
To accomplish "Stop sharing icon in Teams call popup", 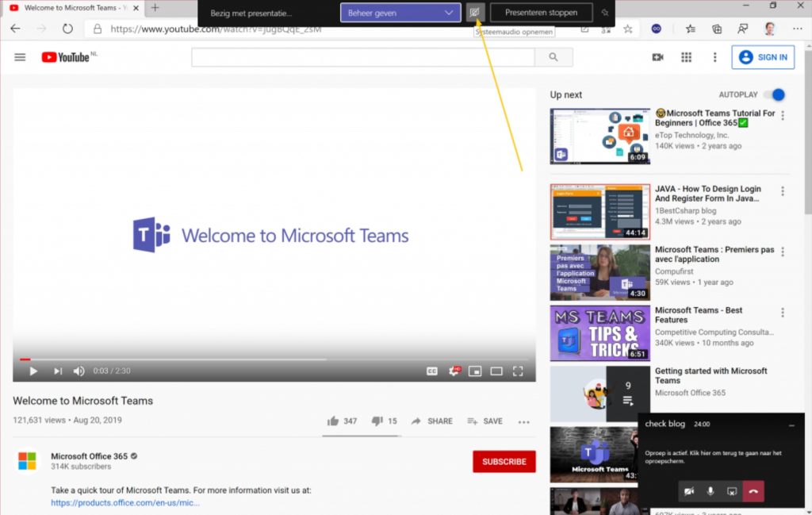I will click(x=732, y=491).
